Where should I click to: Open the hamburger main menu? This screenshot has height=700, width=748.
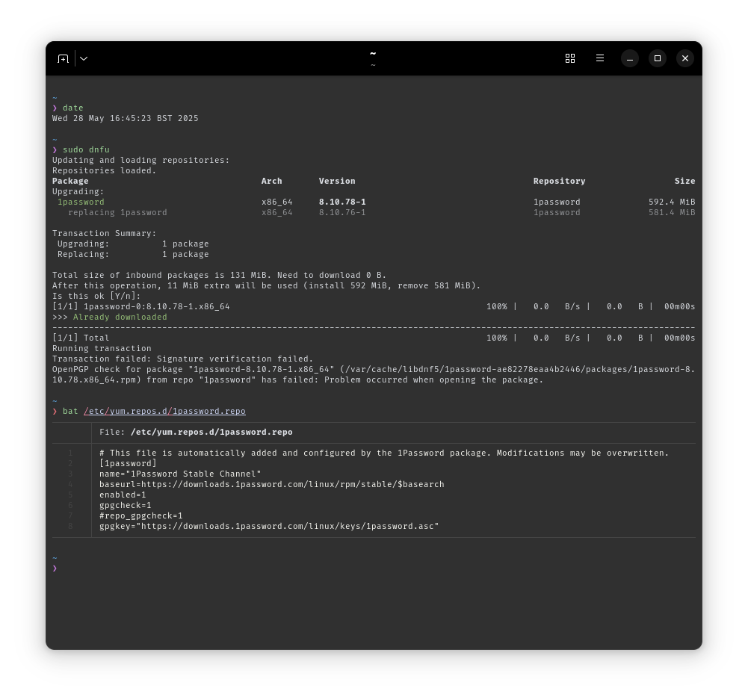pos(600,58)
